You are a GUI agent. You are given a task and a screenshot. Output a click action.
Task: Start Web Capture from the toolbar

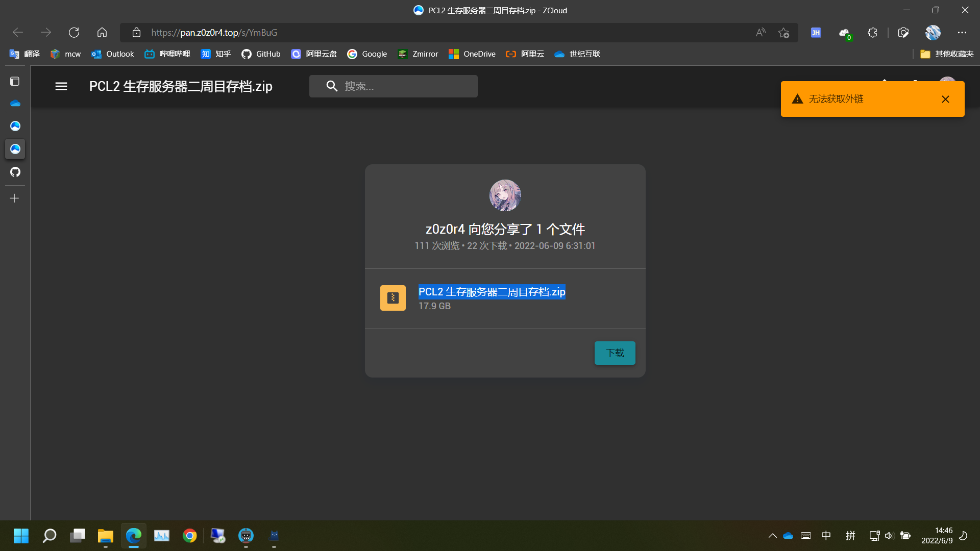pyautogui.click(x=903, y=32)
